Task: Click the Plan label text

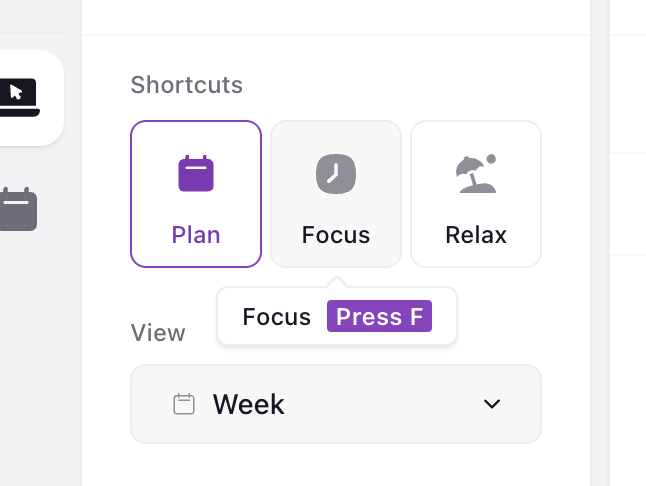Action: pos(196,235)
